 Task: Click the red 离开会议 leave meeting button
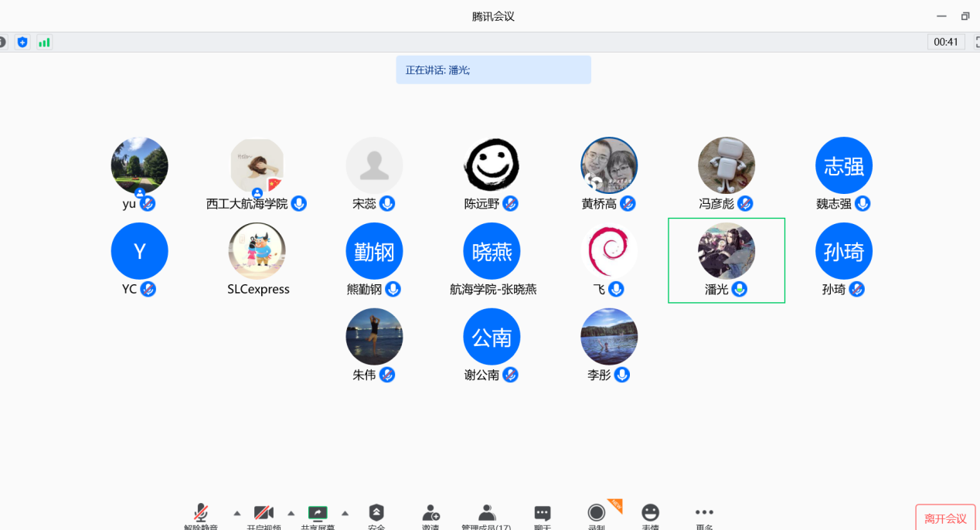click(x=946, y=518)
